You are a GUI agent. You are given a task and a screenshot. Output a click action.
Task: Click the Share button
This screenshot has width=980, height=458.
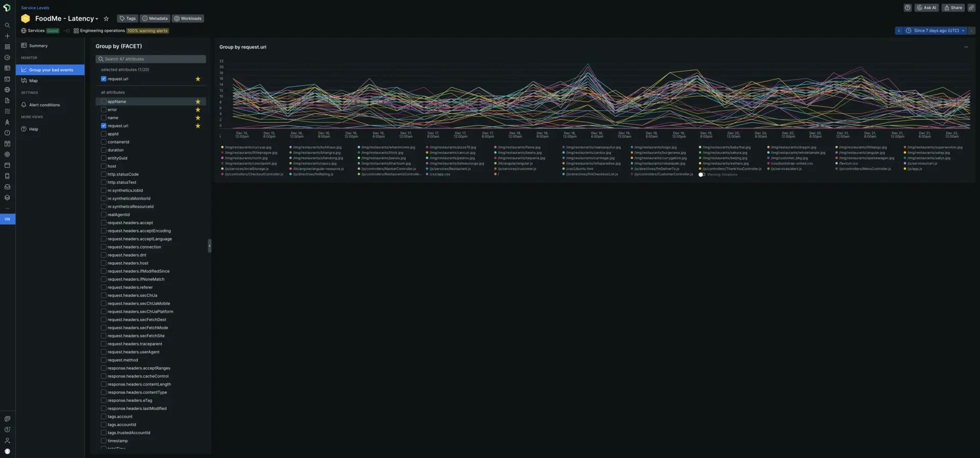click(x=953, y=8)
